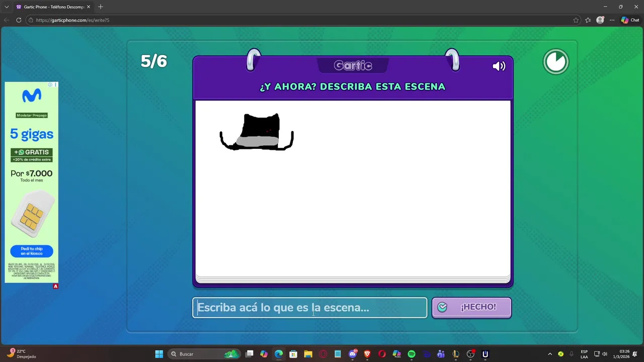Screen dimensions: 644x362
Task: Open File Explorer from the taskbar
Action: tap(308, 354)
